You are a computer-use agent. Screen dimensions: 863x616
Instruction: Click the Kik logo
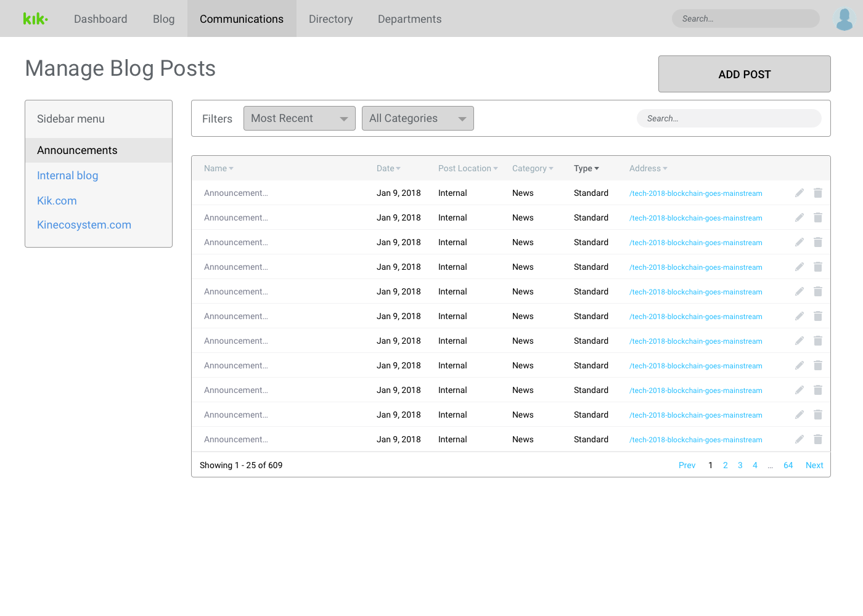tap(35, 19)
